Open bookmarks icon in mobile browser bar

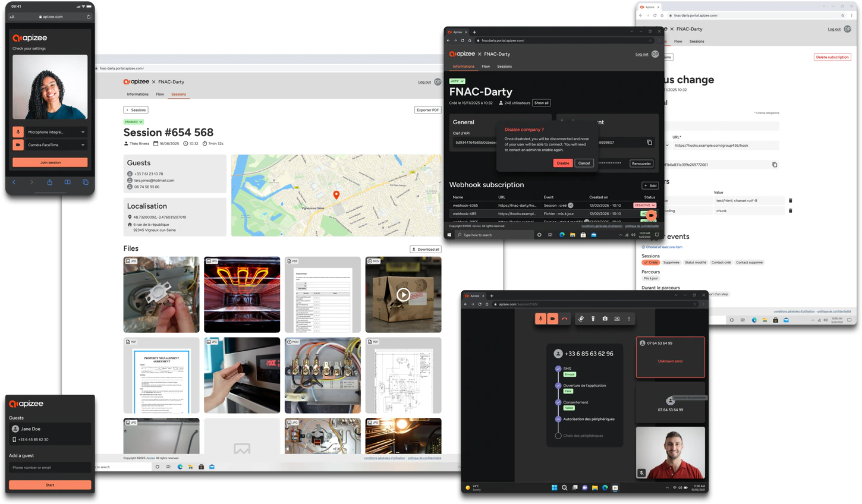(x=67, y=182)
